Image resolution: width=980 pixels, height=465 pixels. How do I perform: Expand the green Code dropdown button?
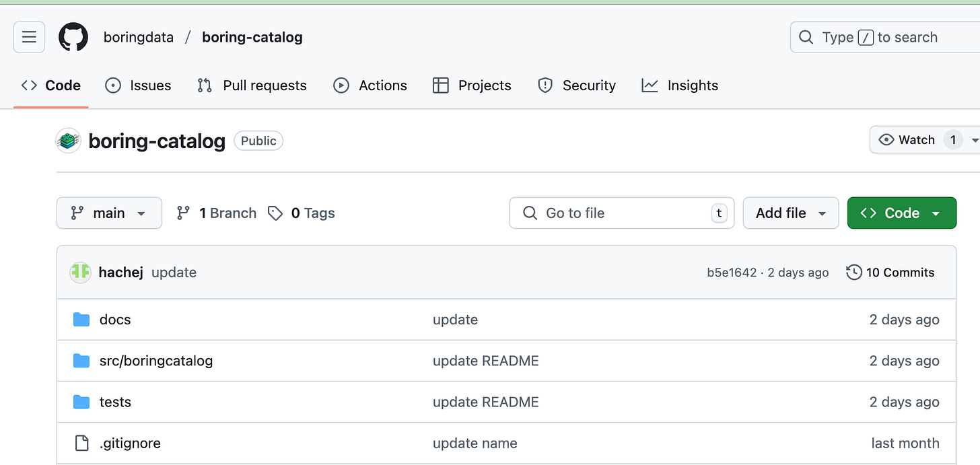[x=901, y=213]
